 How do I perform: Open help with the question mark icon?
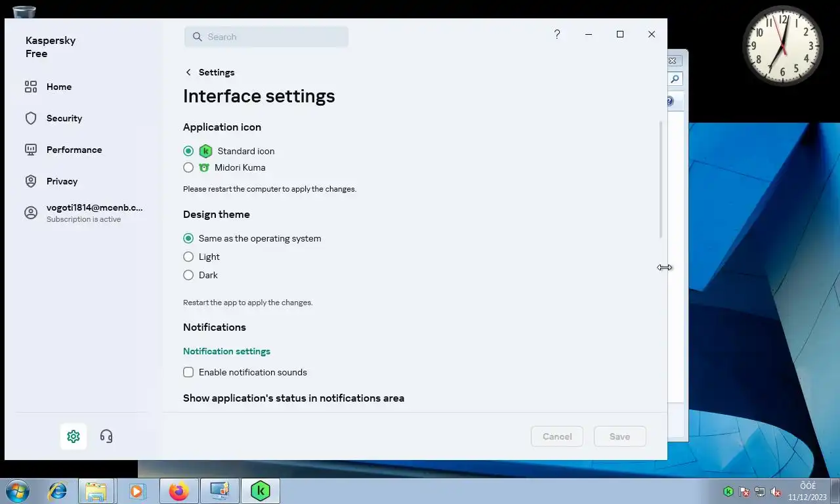point(557,34)
